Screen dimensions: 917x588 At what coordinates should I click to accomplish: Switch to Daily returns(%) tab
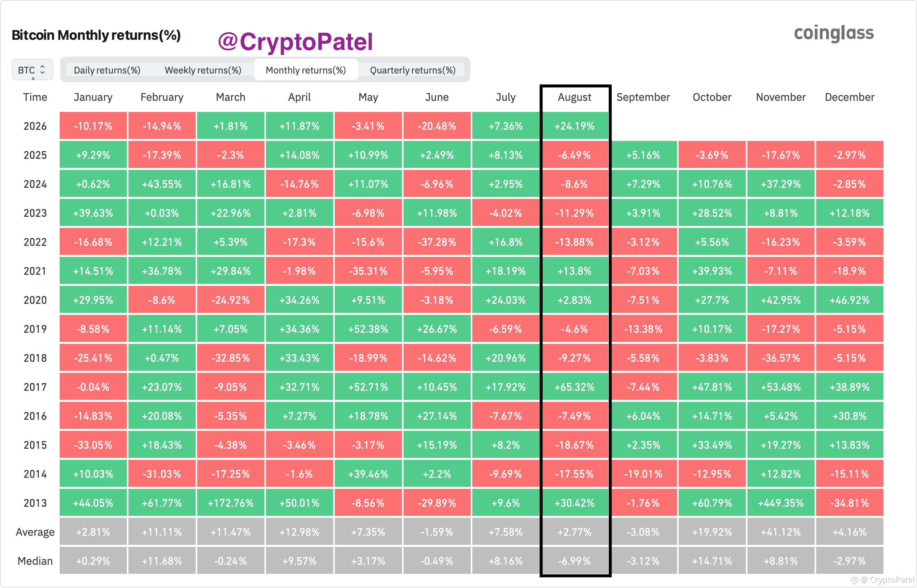(x=107, y=70)
